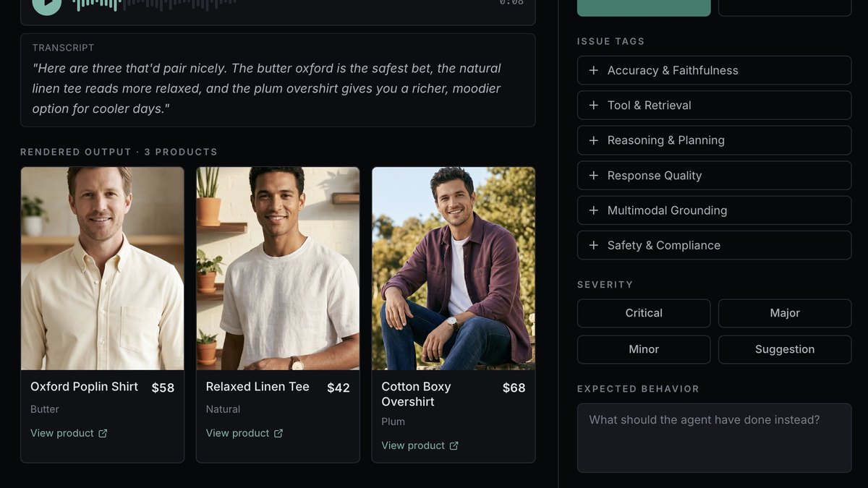The height and width of the screenshot is (488, 868).
Task: Select Major severity
Action: [x=785, y=313]
